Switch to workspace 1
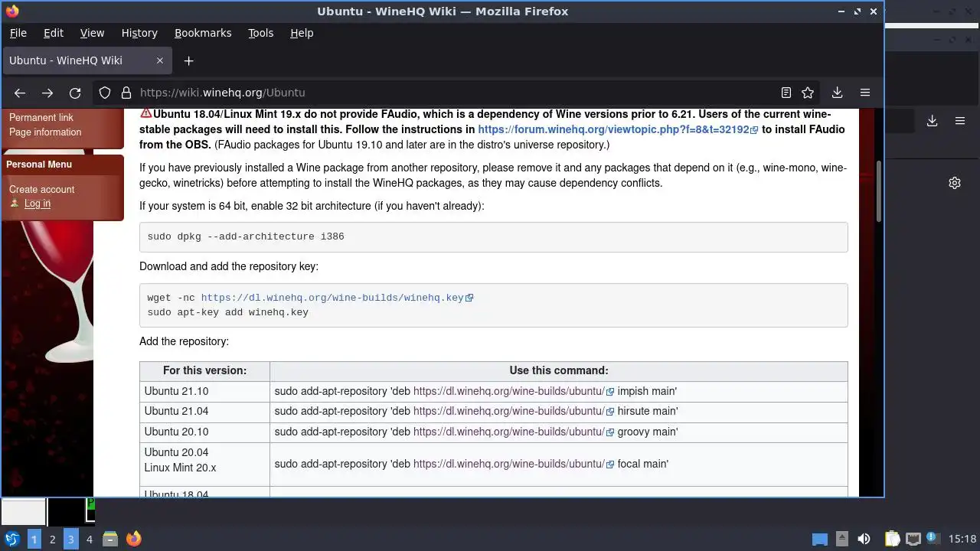The width and height of the screenshot is (980, 551). point(34,540)
